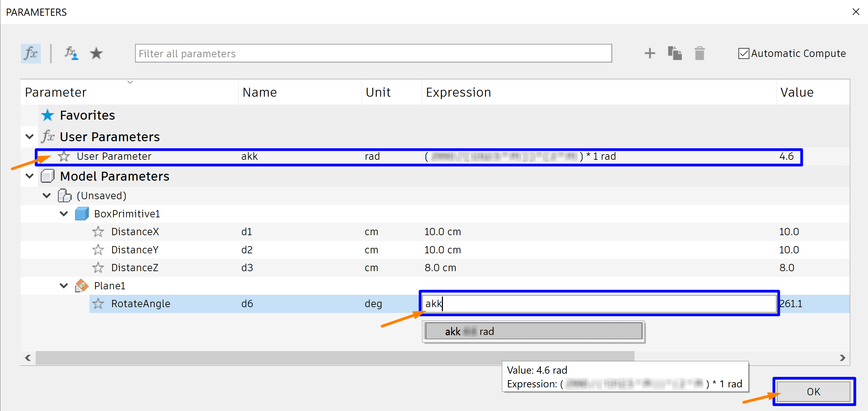Collapse the BoxPrimitive1 tree node
Image resolution: width=868 pixels, height=411 pixels.
click(x=64, y=214)
